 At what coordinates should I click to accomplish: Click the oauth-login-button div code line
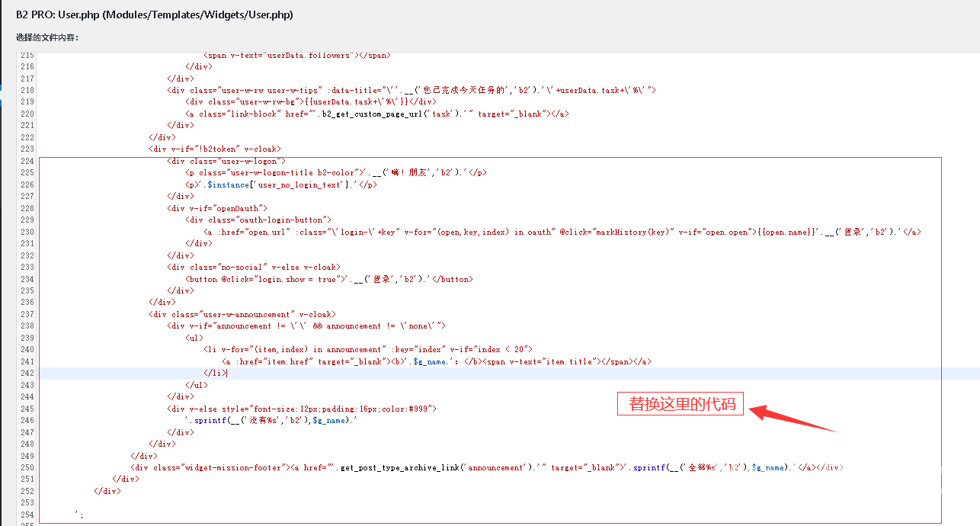coord(258,220)
